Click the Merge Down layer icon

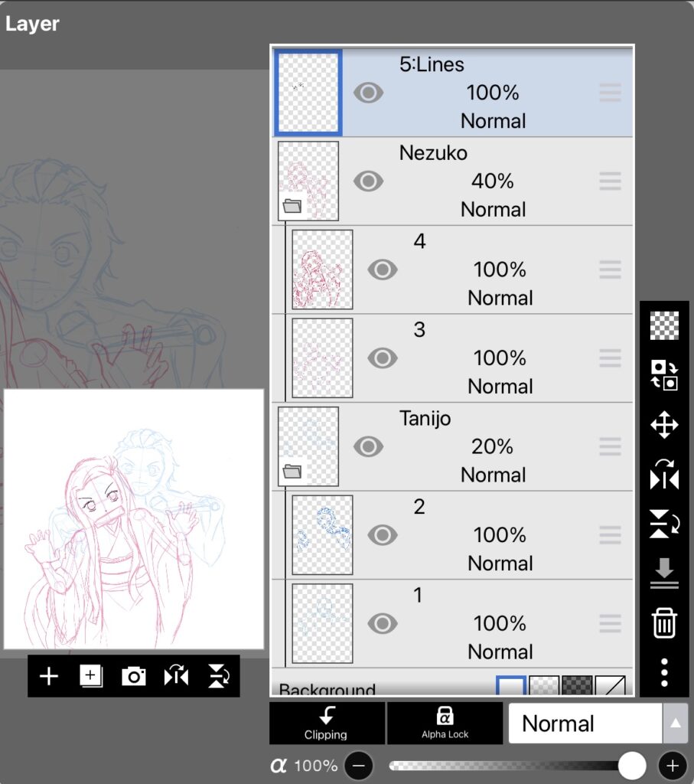[x=663, y=572]
